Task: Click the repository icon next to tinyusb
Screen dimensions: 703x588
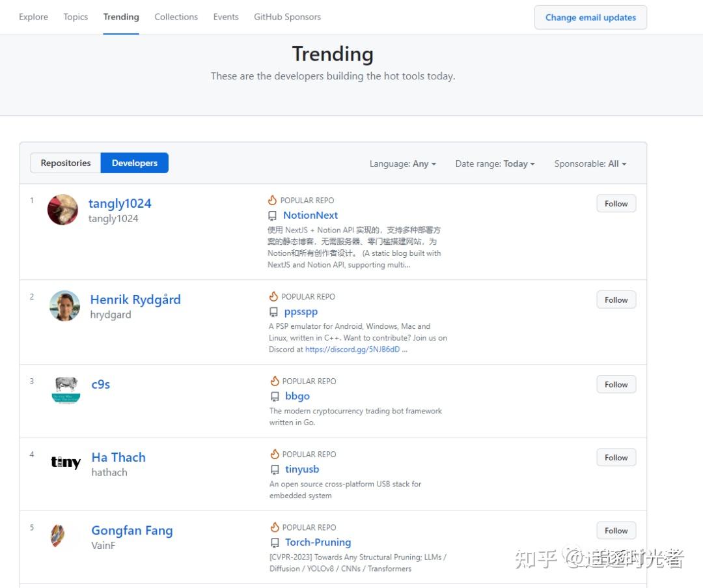Action: click(x=274, y=469)
